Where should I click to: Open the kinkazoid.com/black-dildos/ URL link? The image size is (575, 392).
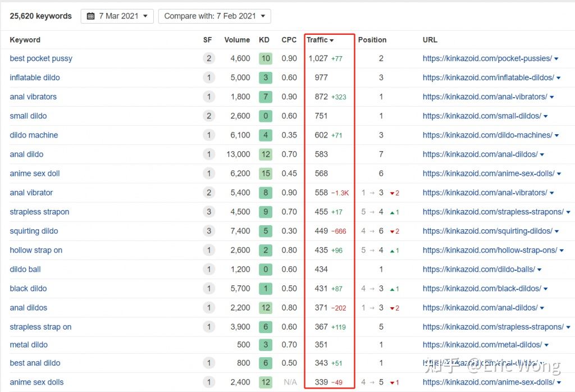click(x=482, y=289)
